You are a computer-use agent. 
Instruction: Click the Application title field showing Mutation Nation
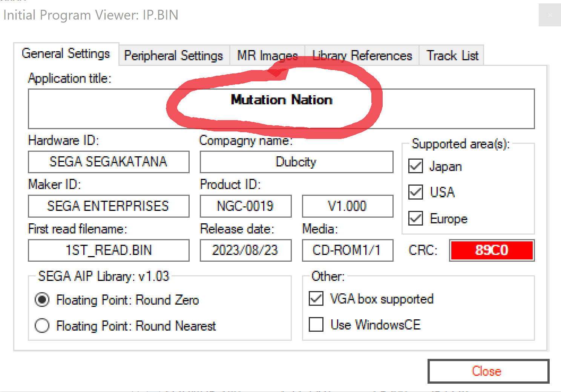(281, 109)
